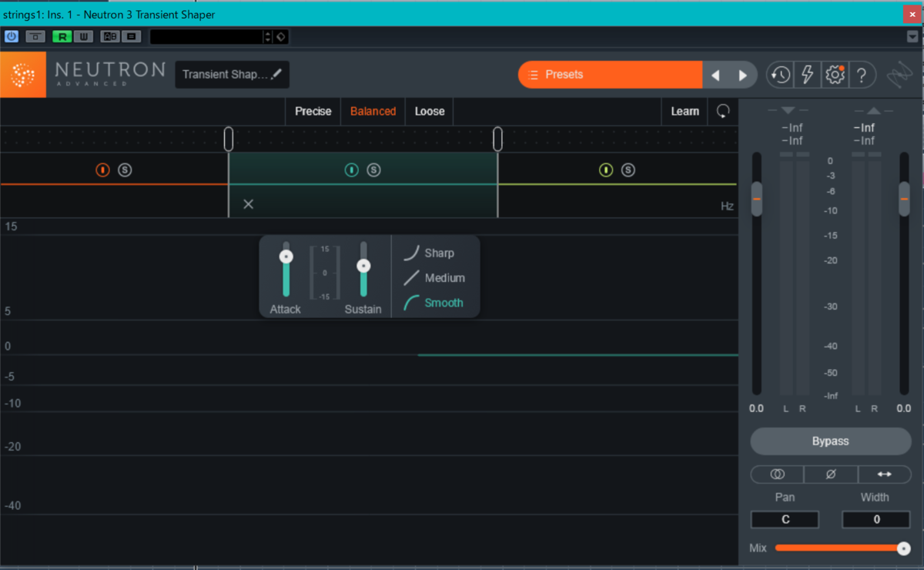Select the Balanced mode tab
The image size is (924, 570).
tap(373, 111)
